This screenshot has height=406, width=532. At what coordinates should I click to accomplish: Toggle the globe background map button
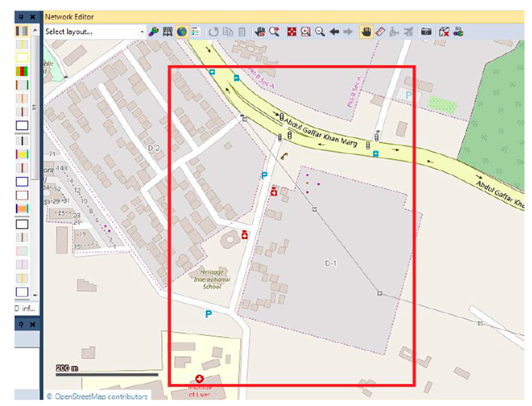(x=182, y=32)
